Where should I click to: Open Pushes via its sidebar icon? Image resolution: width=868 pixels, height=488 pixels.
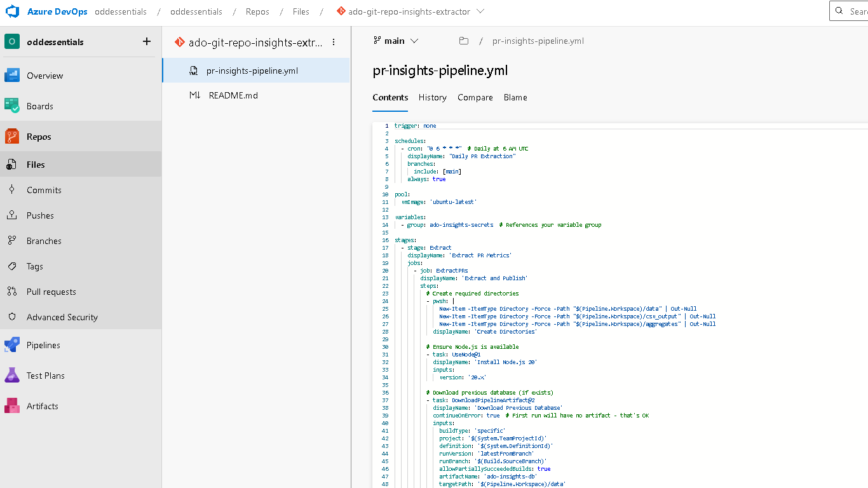(x=11, y=215)
